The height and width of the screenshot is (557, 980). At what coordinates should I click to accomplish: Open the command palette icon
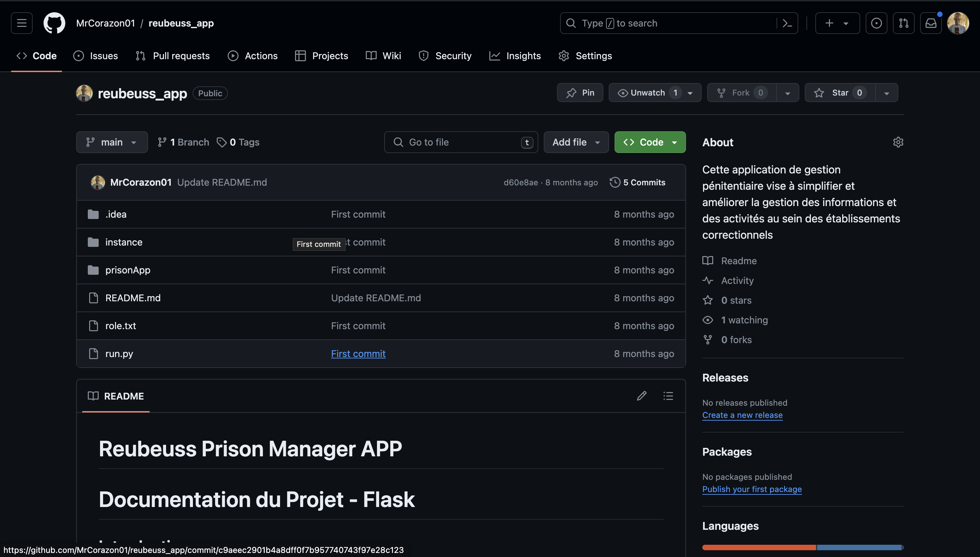[787, 23]
